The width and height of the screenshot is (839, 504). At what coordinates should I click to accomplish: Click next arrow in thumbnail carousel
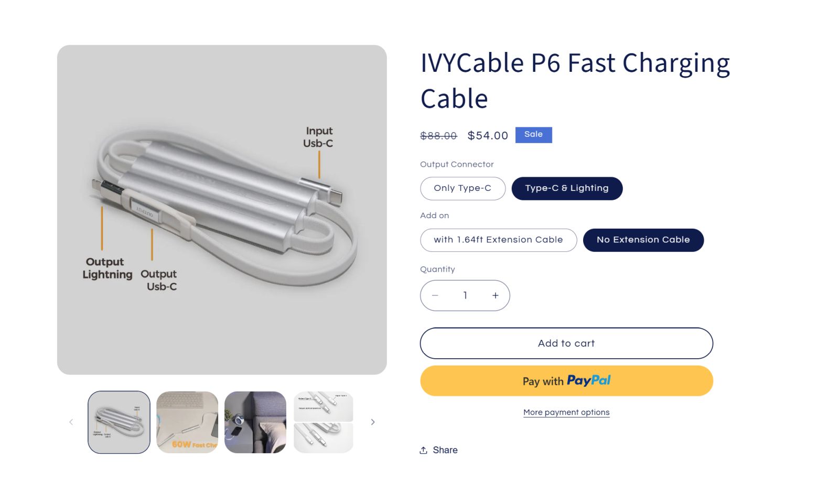(373, 422)
